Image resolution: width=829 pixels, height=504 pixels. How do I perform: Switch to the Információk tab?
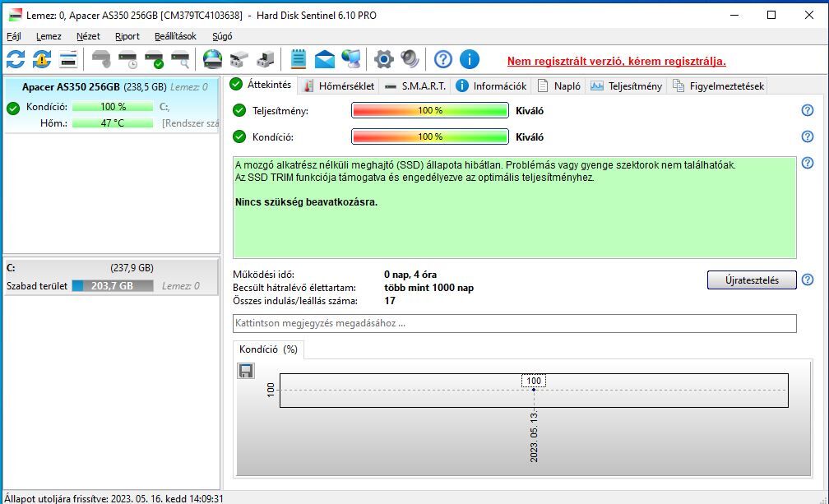(492, 86)
